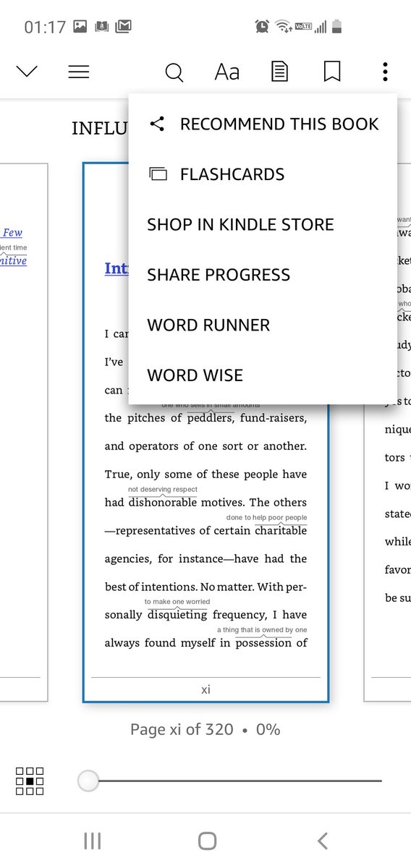Tap the 'not deserving respect' Word Wise hint
411x868 pixels.
[x=163, y=490]
